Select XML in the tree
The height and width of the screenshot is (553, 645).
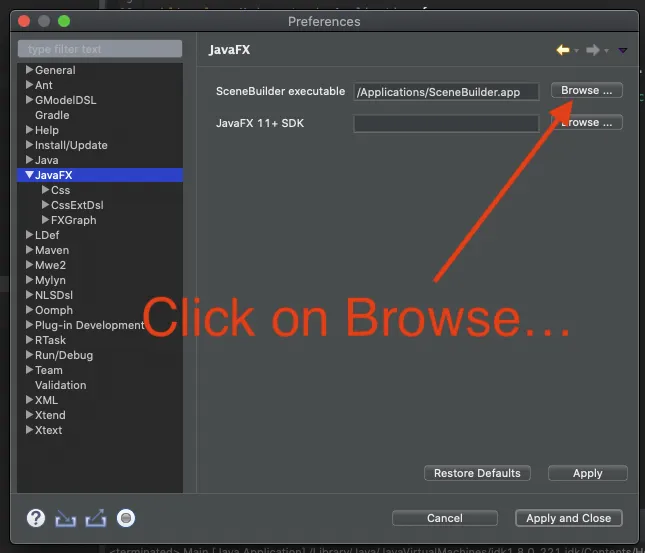point(46,400)
